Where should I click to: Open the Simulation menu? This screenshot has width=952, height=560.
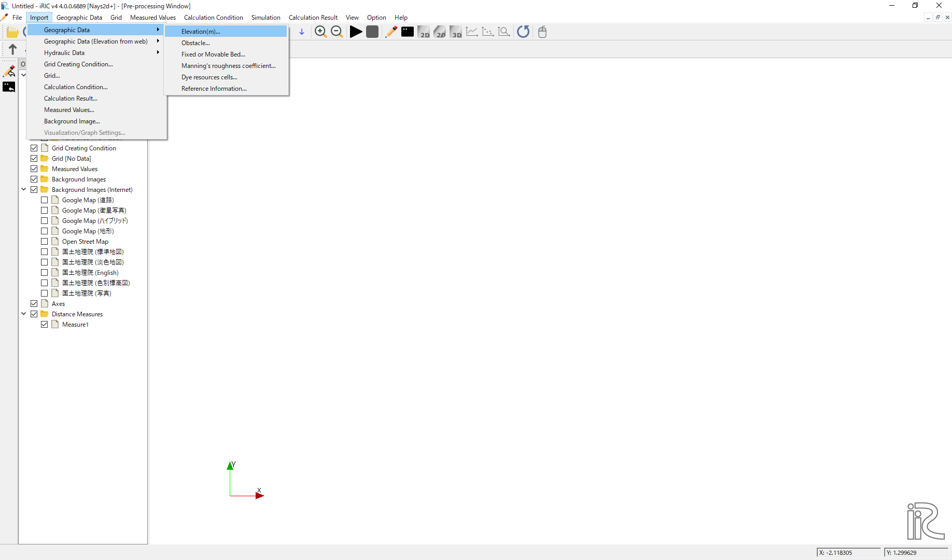(x=265, y=17)
